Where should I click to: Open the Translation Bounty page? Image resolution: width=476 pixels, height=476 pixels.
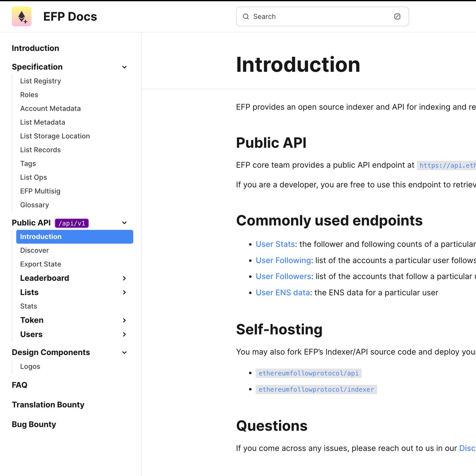click(x=48, y=405)
